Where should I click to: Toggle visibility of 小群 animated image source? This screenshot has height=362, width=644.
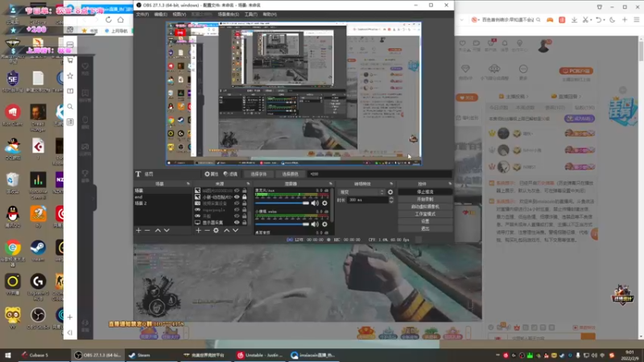click(x=237, y=197)
